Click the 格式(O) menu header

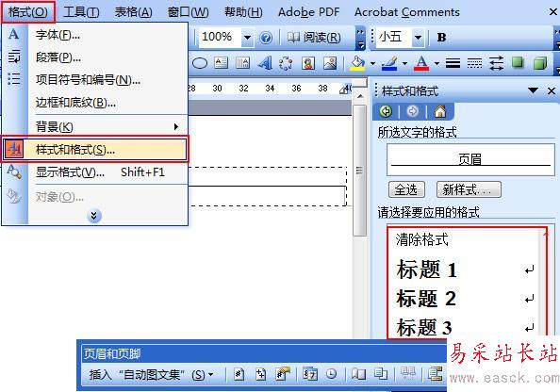28,12
